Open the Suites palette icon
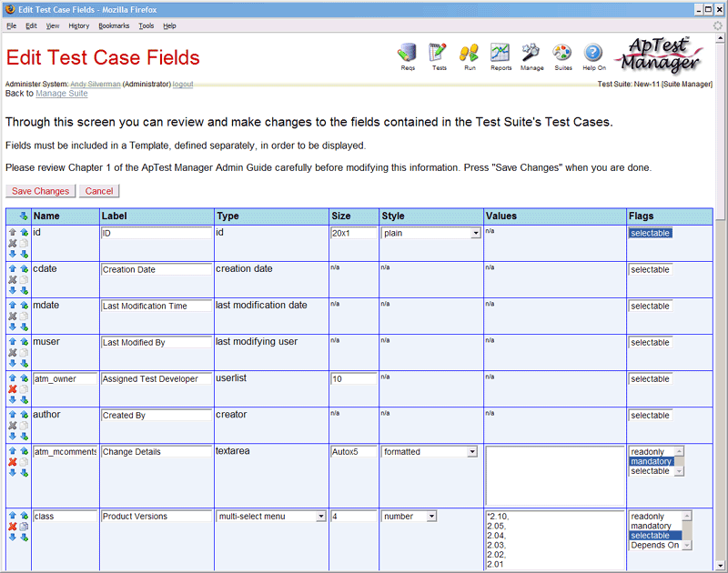The width and height of the screenshot is (728, 573). [562, 53]
